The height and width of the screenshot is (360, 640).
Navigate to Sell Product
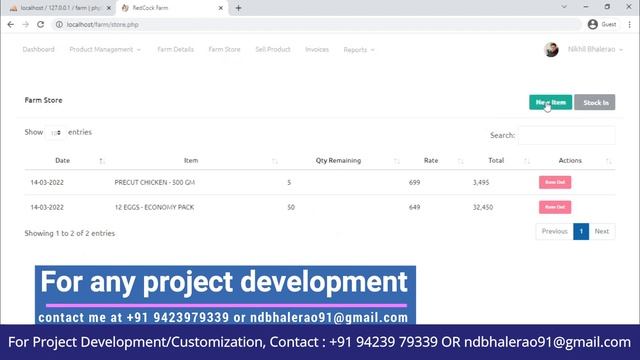[x=273, y=49]
